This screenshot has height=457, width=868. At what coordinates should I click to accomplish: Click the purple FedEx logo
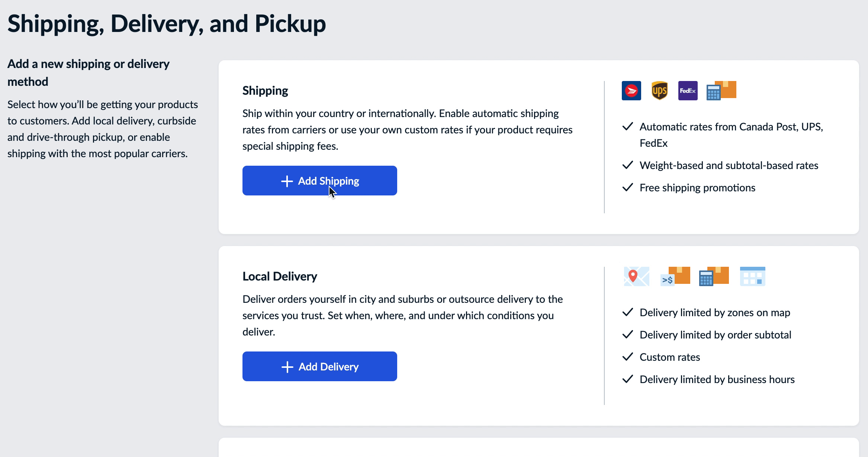(x=688, y=91)
